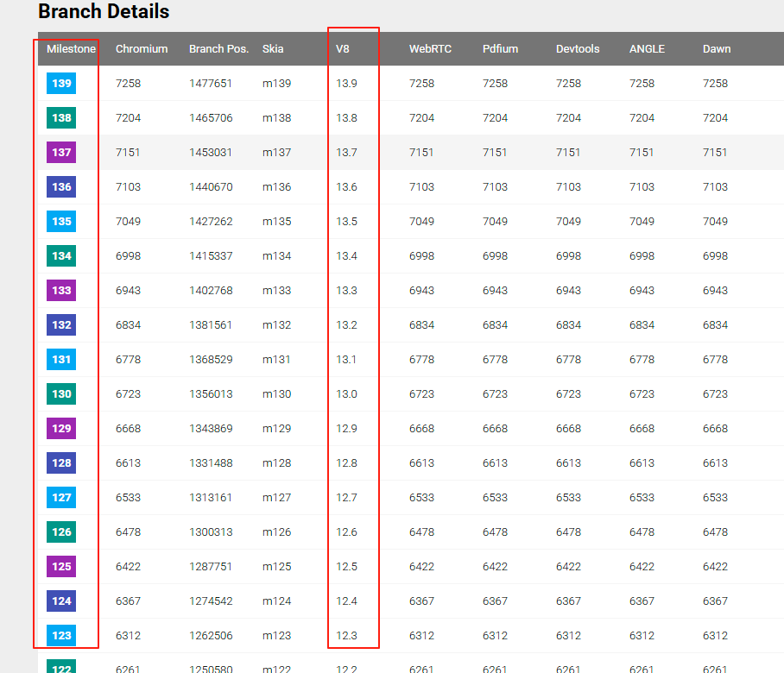This screenshot has height=673, width=784.
Task: Open milestone 134 green badge
Action: [x=61, y=256]
